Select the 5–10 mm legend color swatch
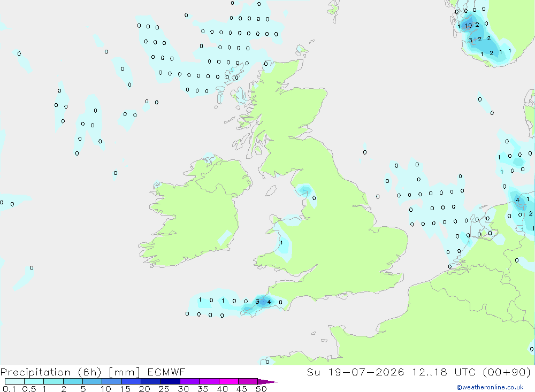This screenshot has height=392, width=535. [x=93, y=381]
